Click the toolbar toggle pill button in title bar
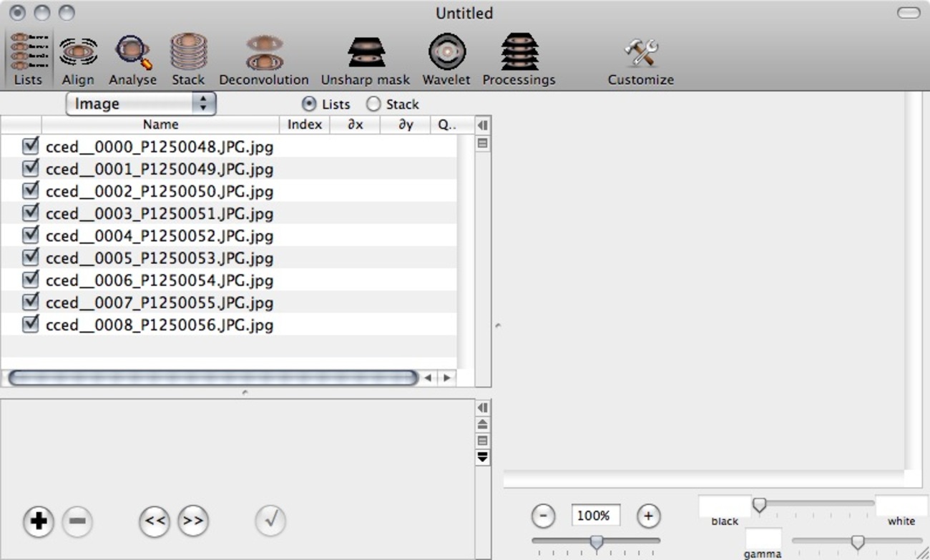 point(909,13)
